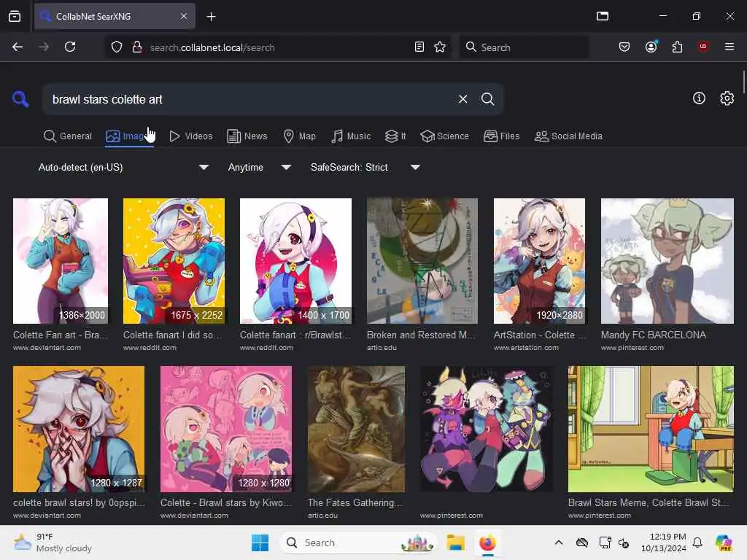This screenshot has height=560, width=747.
Task: Switch to the General tab
Action: 67,136
